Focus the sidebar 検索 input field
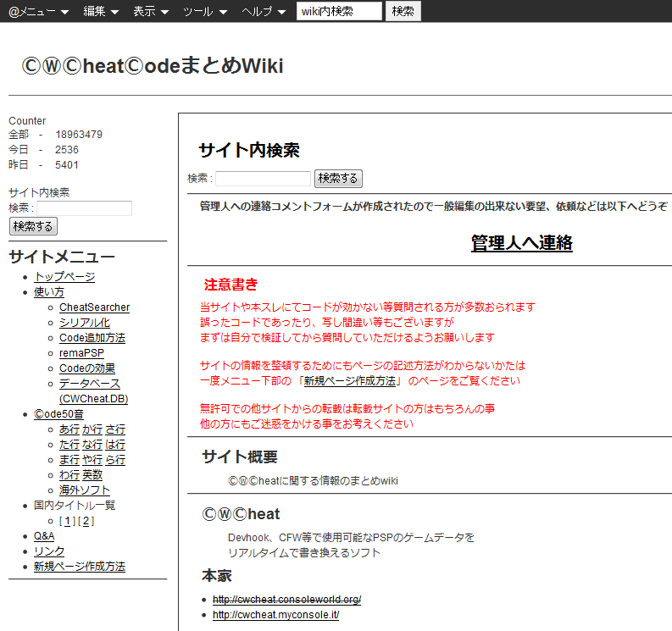672x631 pixels. (x=85, y=208)
